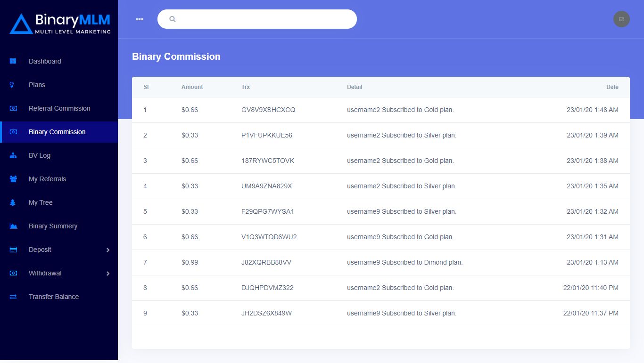
Task: Open My Referrals in the sidebar
Action: [59, 179]
